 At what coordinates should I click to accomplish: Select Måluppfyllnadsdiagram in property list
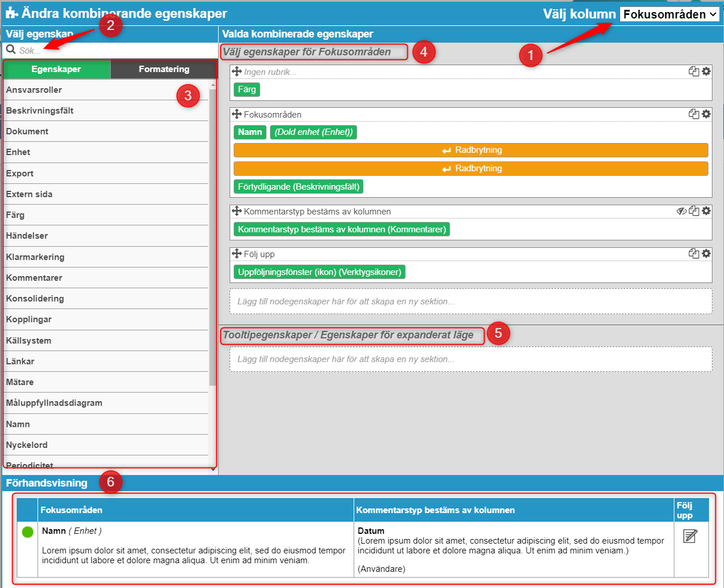point(106,403)
